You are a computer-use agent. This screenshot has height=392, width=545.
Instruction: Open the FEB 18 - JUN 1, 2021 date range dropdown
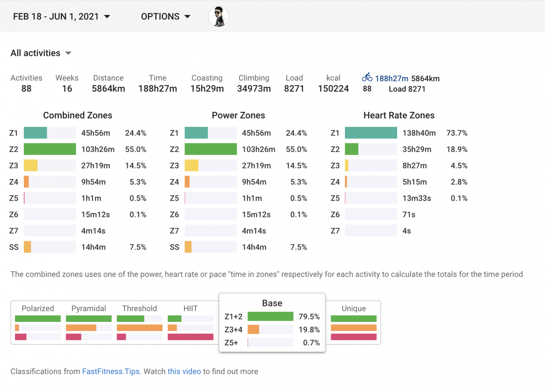(62, 16)
